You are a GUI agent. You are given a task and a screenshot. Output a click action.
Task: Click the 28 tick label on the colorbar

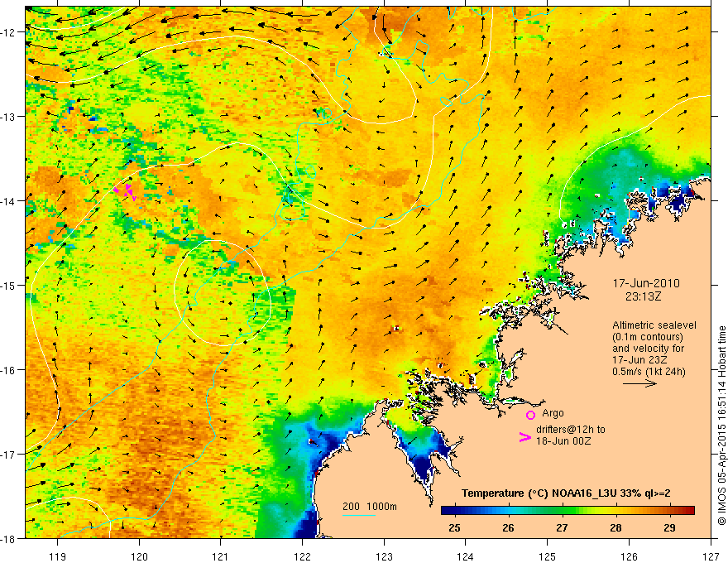click(615, 527)
